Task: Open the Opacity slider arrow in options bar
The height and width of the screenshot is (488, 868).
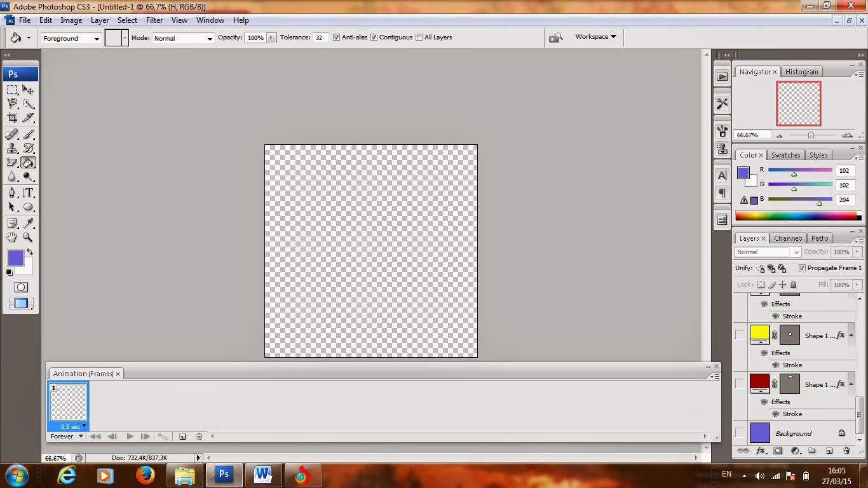Action: point(272,37)
